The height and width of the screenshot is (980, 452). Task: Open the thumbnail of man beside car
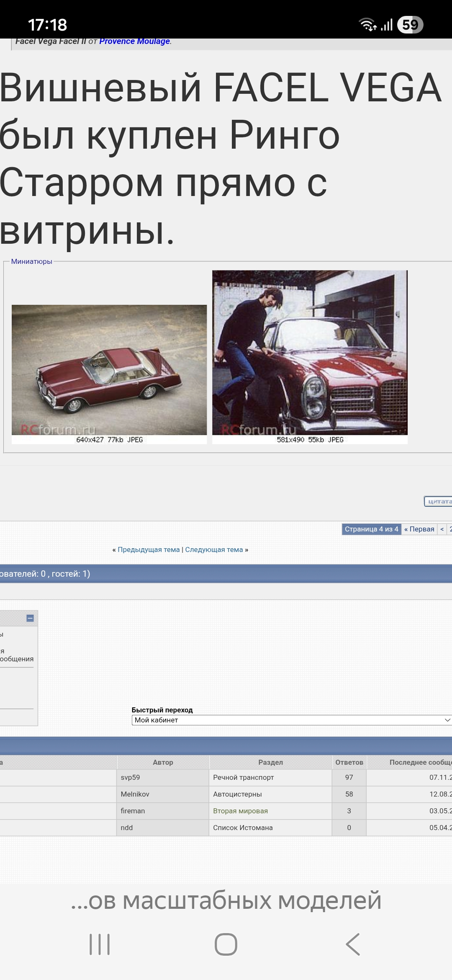pyautogui.click(x=310, y=353)
